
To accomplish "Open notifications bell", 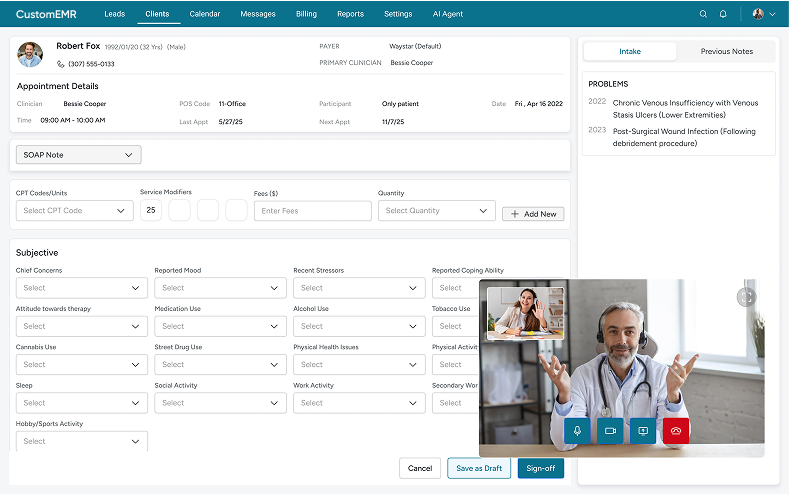I will tap(723, 14).
